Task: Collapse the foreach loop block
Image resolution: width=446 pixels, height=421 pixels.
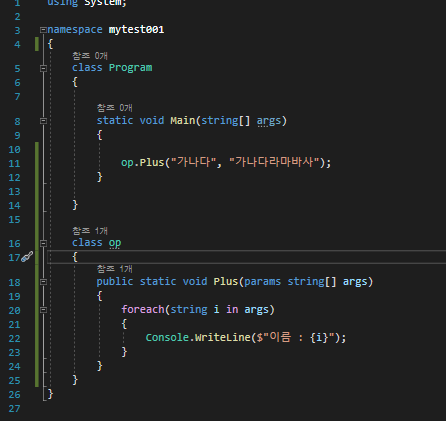Action: [43, 310]
